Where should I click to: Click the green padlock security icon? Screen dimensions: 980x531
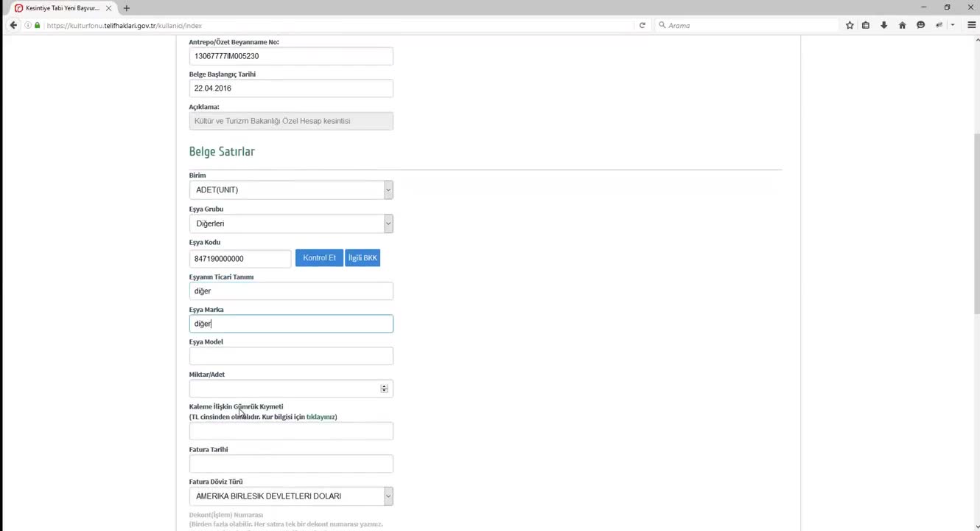[38, 25]
